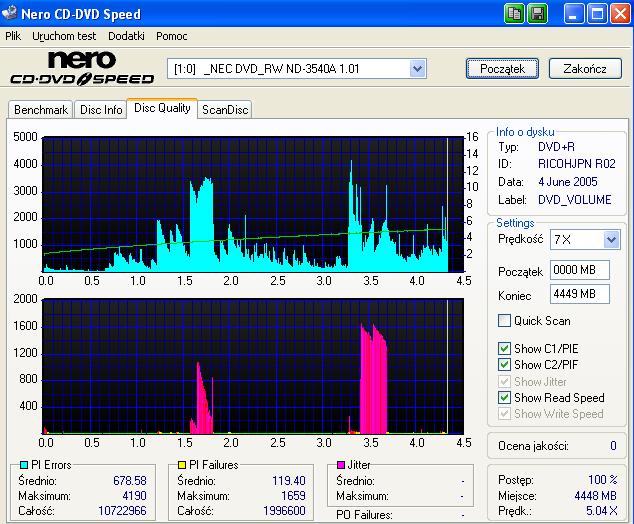Image resolution: width=634 pixels, height=524 pixels.
Task: Click the save floppy disk icon
Action: click(x=538, y=14)
